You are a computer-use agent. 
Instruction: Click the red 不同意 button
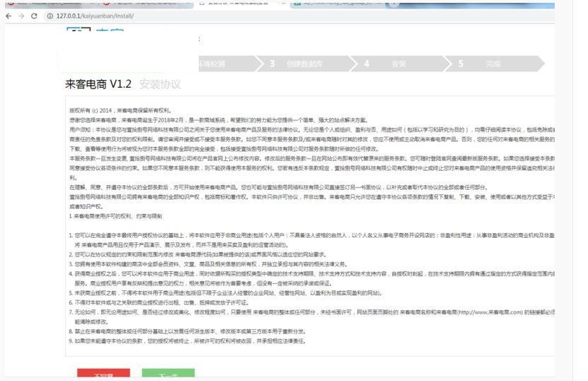pos(103,375)
